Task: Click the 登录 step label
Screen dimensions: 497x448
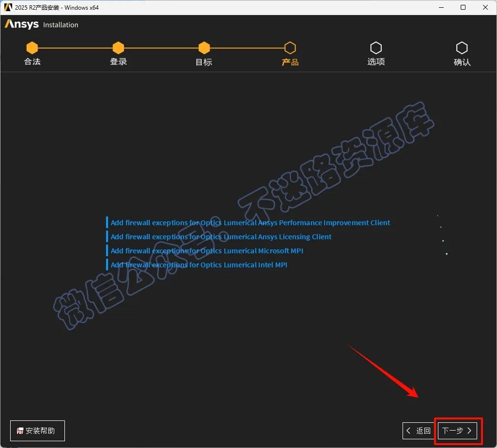Action: [119, 62]
